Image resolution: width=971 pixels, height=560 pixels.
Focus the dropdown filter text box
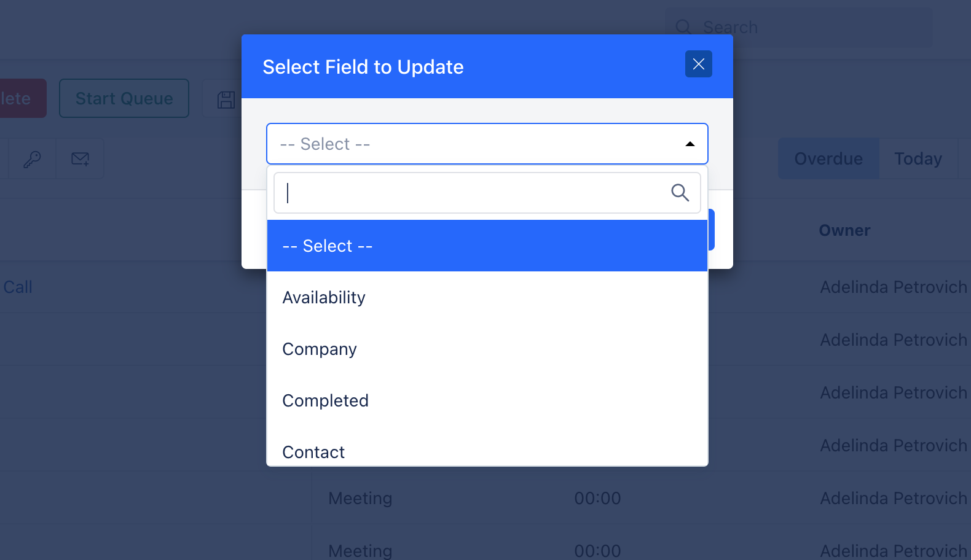(487, 193)
